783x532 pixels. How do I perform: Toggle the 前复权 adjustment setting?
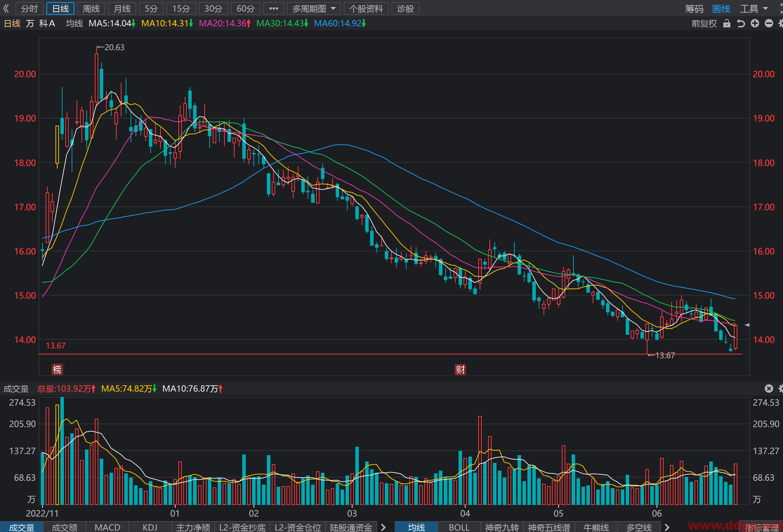coord(704,24)
